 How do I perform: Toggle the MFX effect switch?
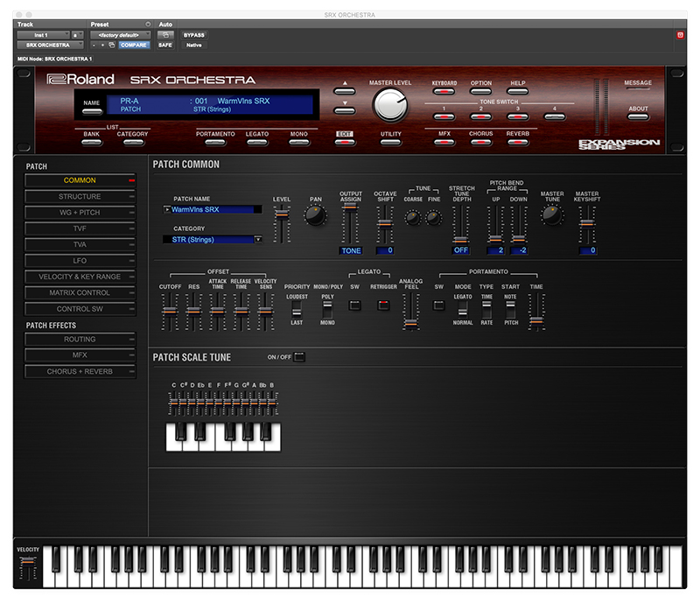click(444, 142)
